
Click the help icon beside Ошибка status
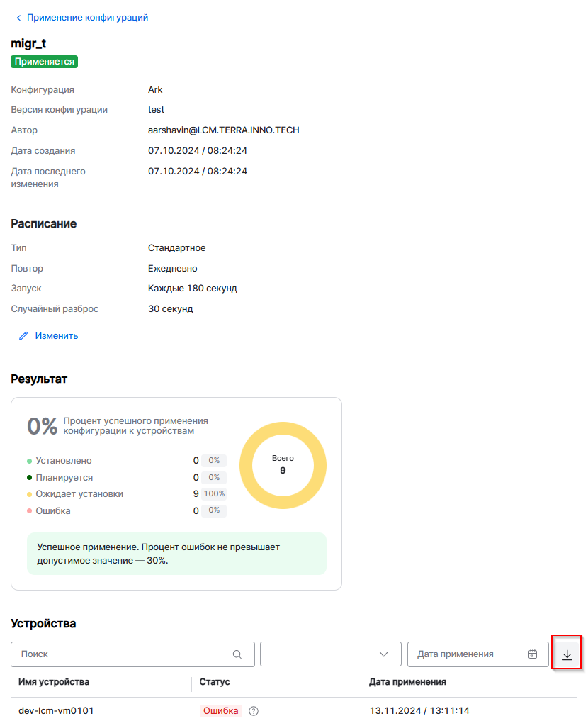254,711
